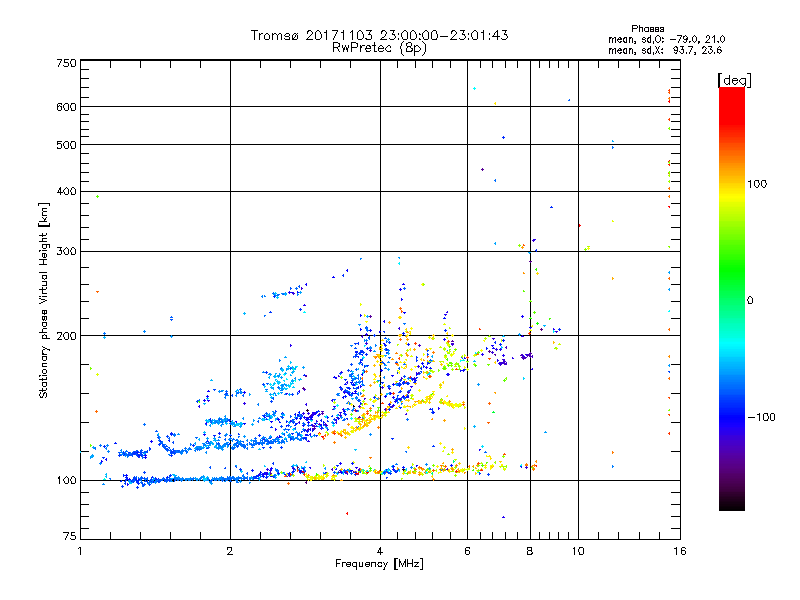
Task: Select the 'mean, sd,X: 93.7, 23.6' line
Action: point(665,50)
